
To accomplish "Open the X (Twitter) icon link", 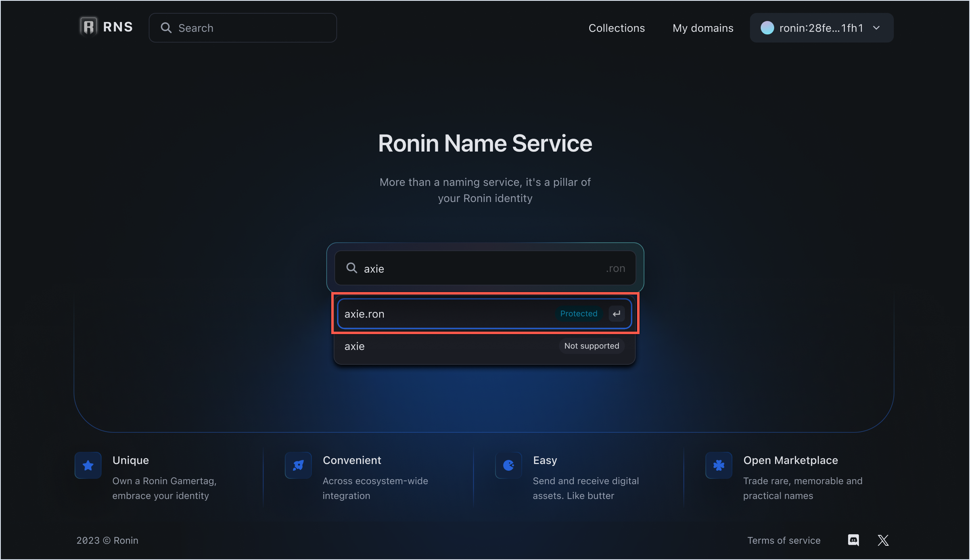I will coord(883,540).
